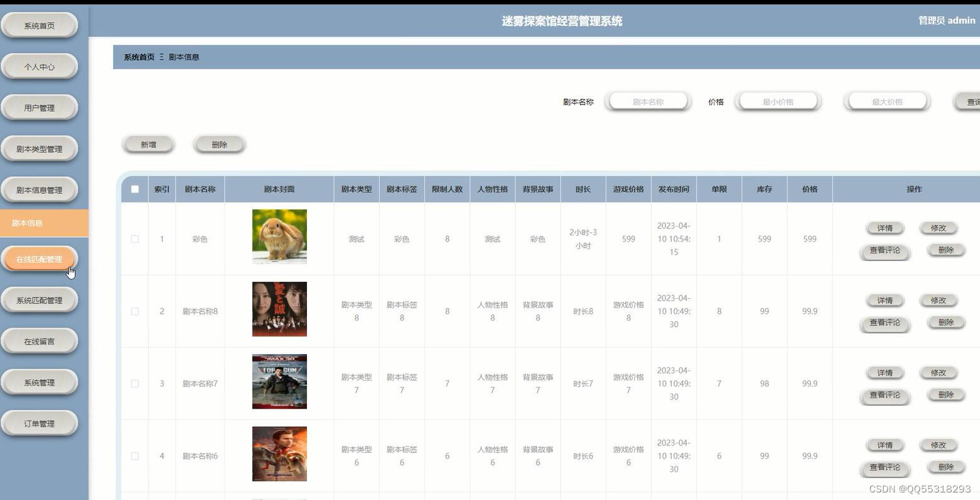Image resolution: width=980 pixels, height=500 pixels.
Task: Toggle the select-all checkbox in table header
Action: 135,189
